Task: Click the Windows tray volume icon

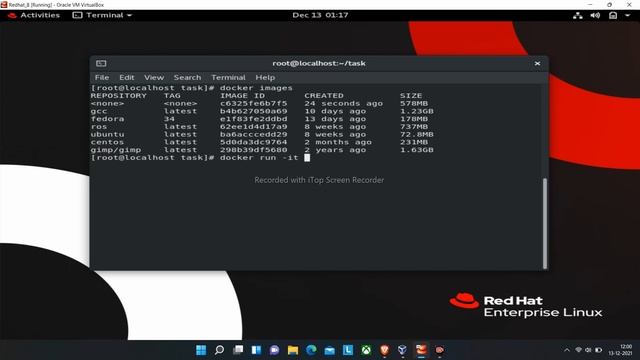Action: (588, 350)
